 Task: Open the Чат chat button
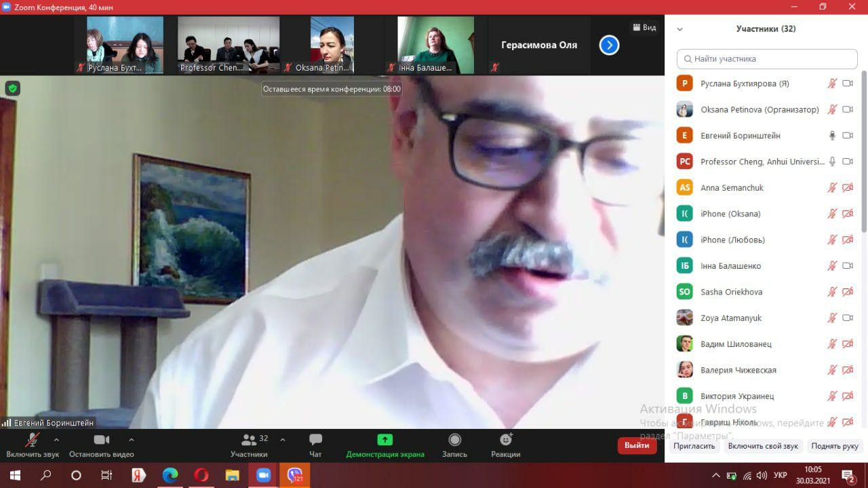point(315,445)
